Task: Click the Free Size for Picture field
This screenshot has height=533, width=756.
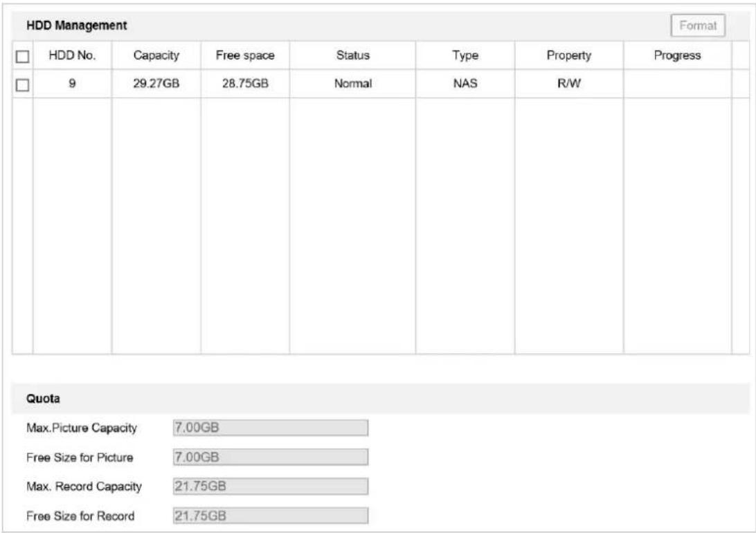Action: click(271, 457)
